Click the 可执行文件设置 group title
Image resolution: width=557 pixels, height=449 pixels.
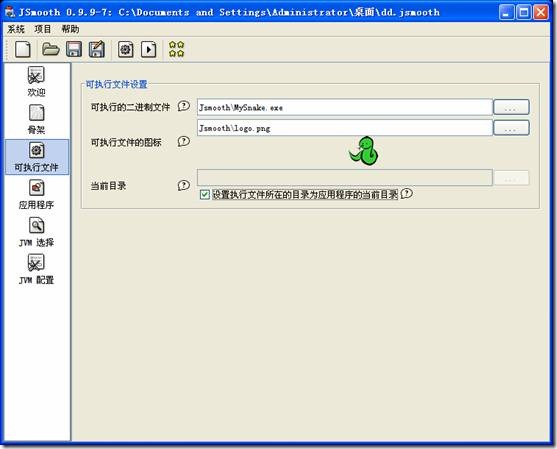coord(117,84)
